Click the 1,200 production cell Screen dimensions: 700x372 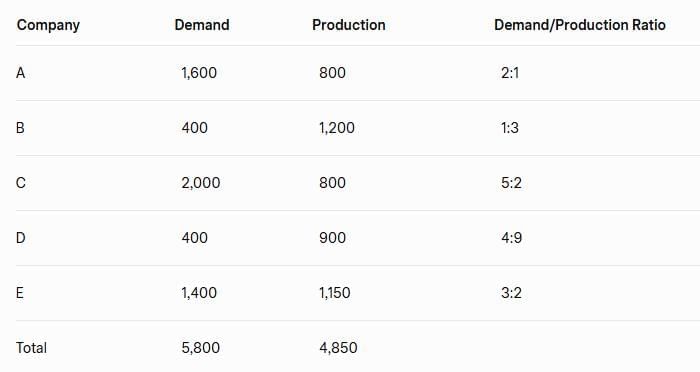point(337,128)
